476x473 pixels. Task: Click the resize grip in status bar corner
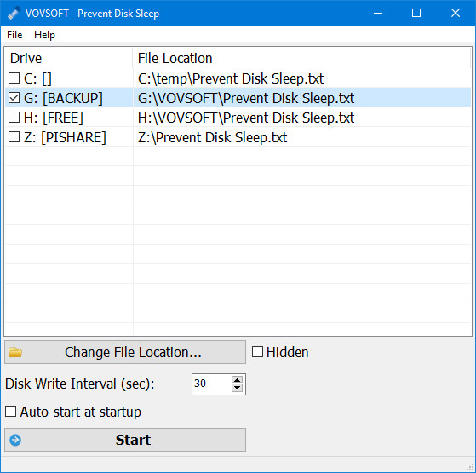[x=470, y=467]
